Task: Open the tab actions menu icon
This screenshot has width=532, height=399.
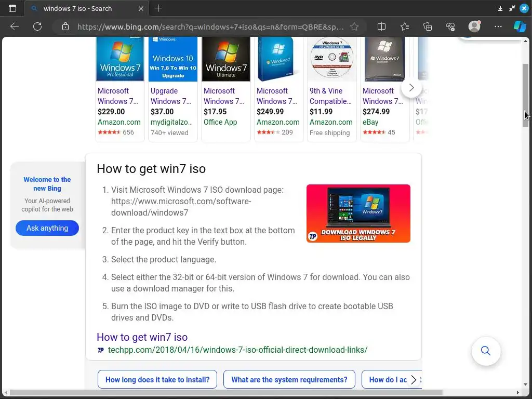Action: pos(12,8)
